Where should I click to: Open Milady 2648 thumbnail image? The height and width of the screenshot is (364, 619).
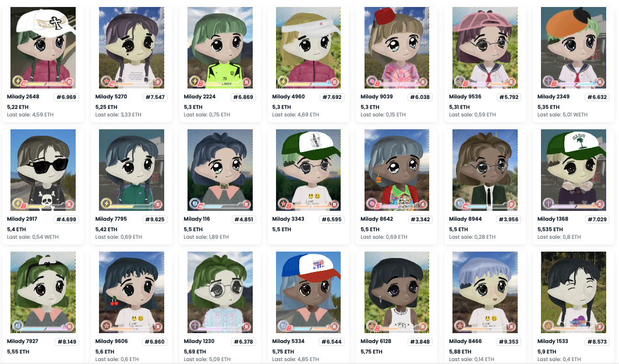pos(43,48)
